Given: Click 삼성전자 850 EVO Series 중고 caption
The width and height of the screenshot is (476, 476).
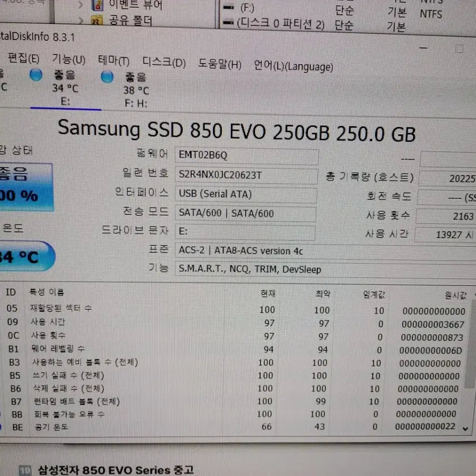Looking at the screenshot, I should pos(116,470).
